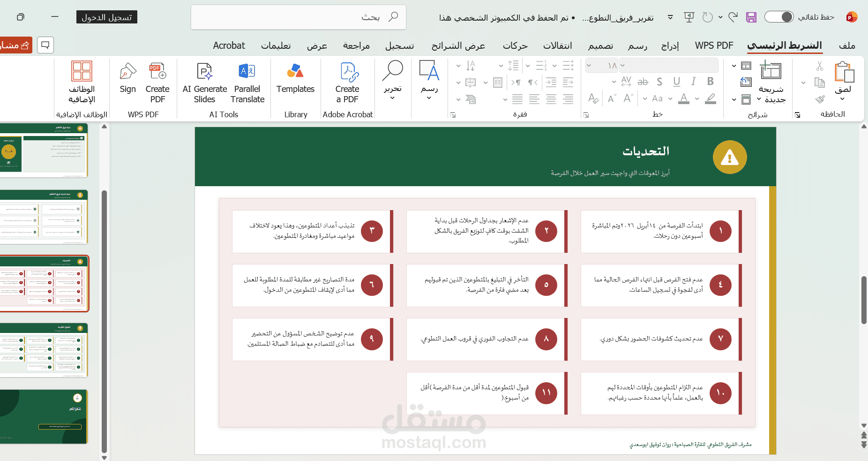The height and width of the screenshot is (461, 868).
Task: Click the تسجيل الدخول sign-in button
Action: [107, 17]
